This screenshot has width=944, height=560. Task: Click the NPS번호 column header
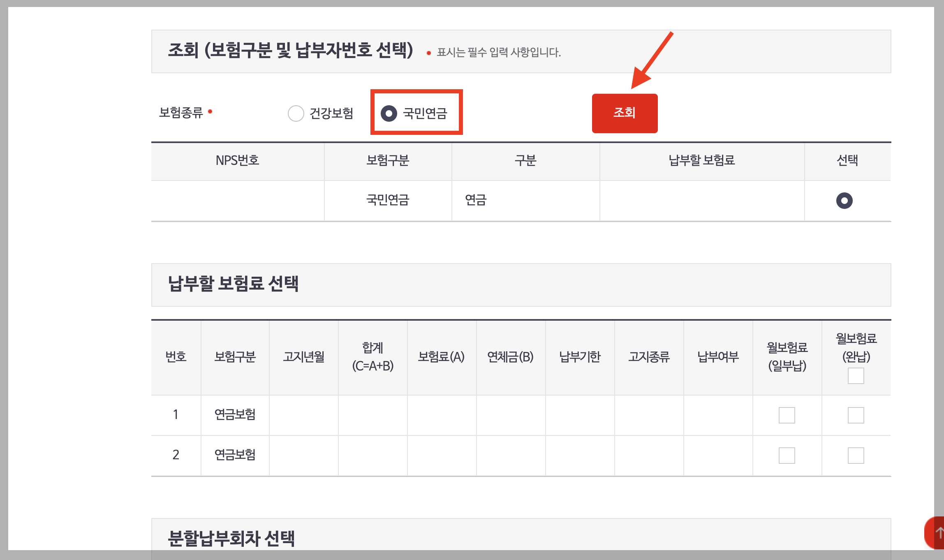pos(237,160)
